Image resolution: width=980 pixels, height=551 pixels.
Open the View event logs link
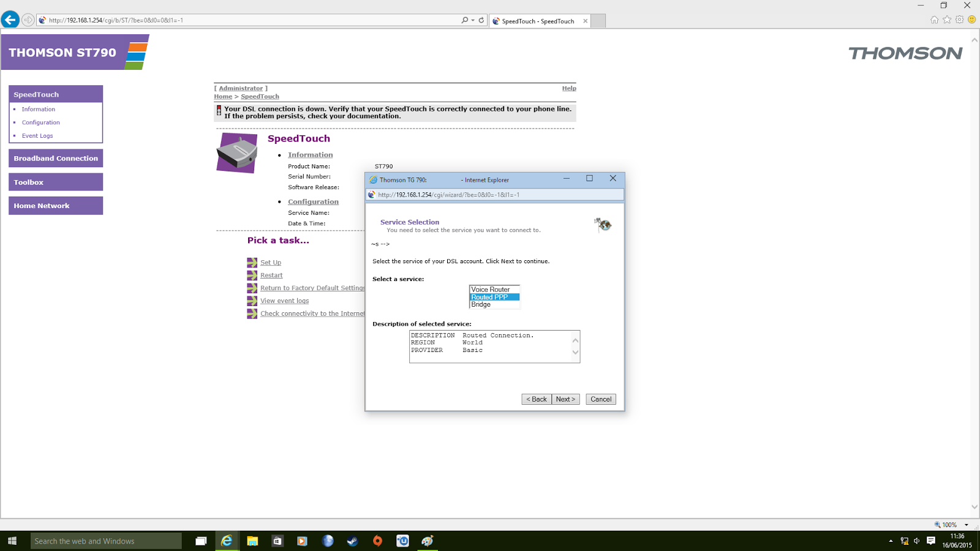tap(285, 301)
